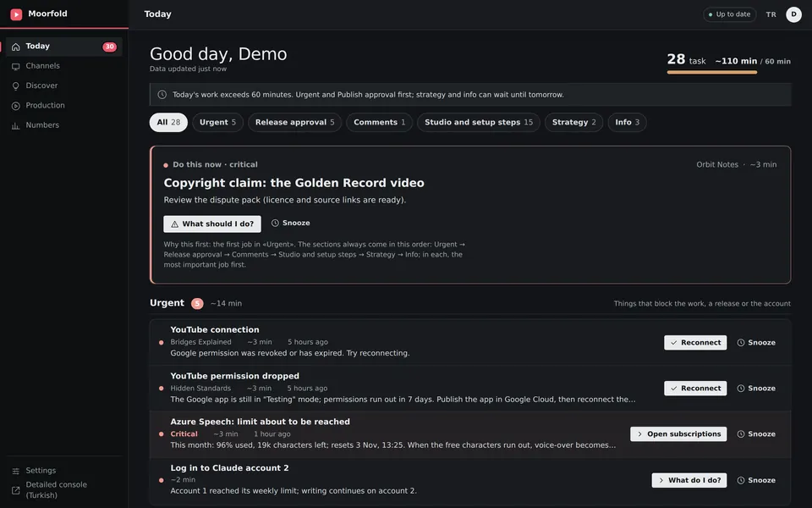Select the All 28 filter tab

pyautogui.click(x=168, y=122)
